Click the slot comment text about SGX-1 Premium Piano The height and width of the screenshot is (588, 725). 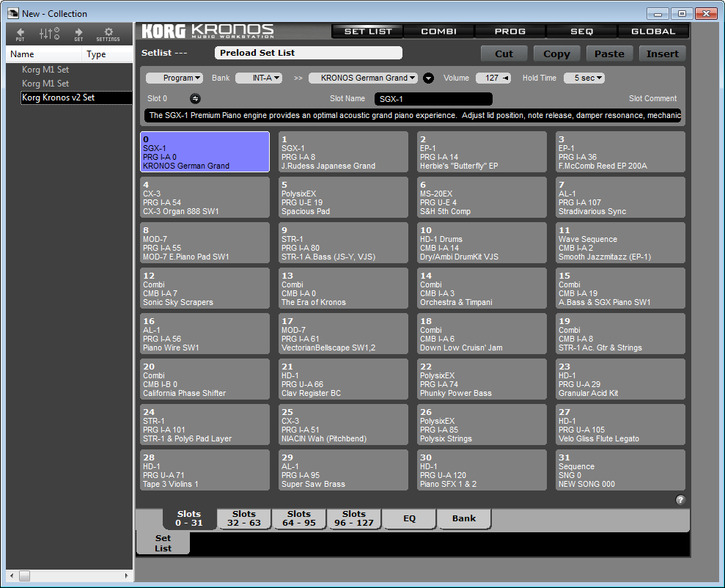tap(413, 115)
